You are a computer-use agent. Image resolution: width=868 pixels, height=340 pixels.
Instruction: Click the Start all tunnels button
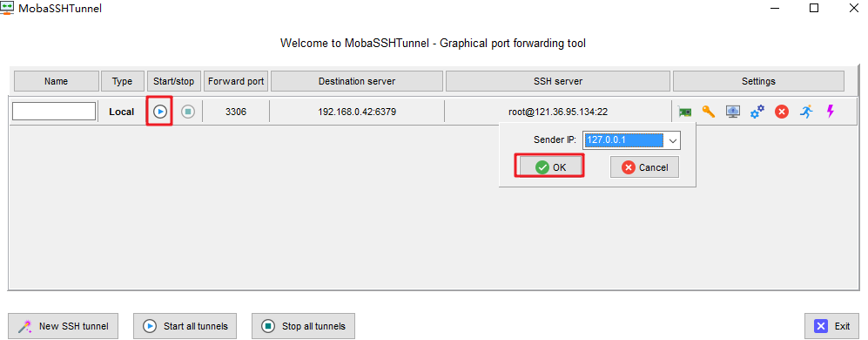pos(185,326)
